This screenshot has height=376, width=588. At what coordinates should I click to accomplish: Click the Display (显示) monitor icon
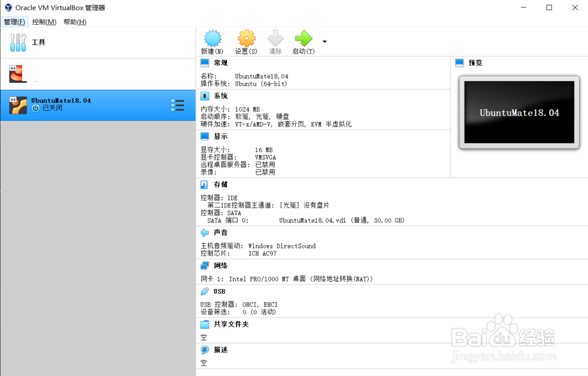(205, 136)
